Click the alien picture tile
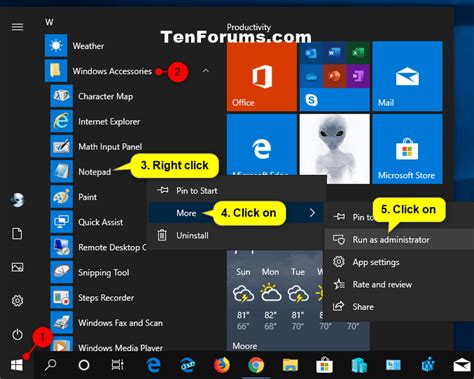 click(334, 149)
